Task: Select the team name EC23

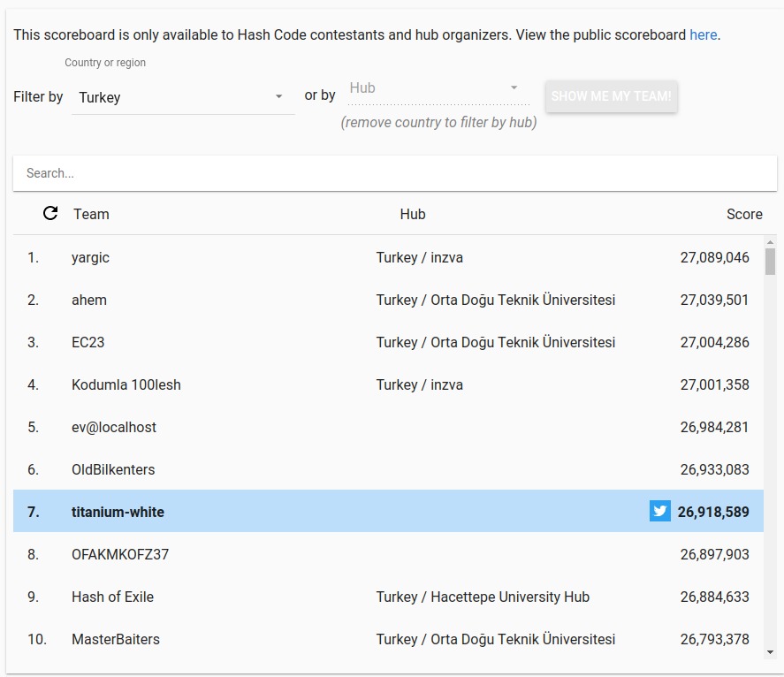Action: click(x=88, y=343)
